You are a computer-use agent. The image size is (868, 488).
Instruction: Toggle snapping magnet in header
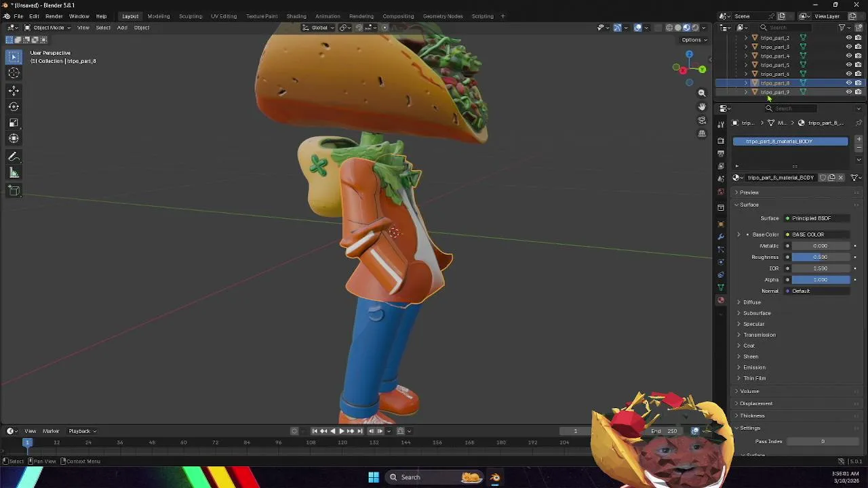click(x=359, y=28)
